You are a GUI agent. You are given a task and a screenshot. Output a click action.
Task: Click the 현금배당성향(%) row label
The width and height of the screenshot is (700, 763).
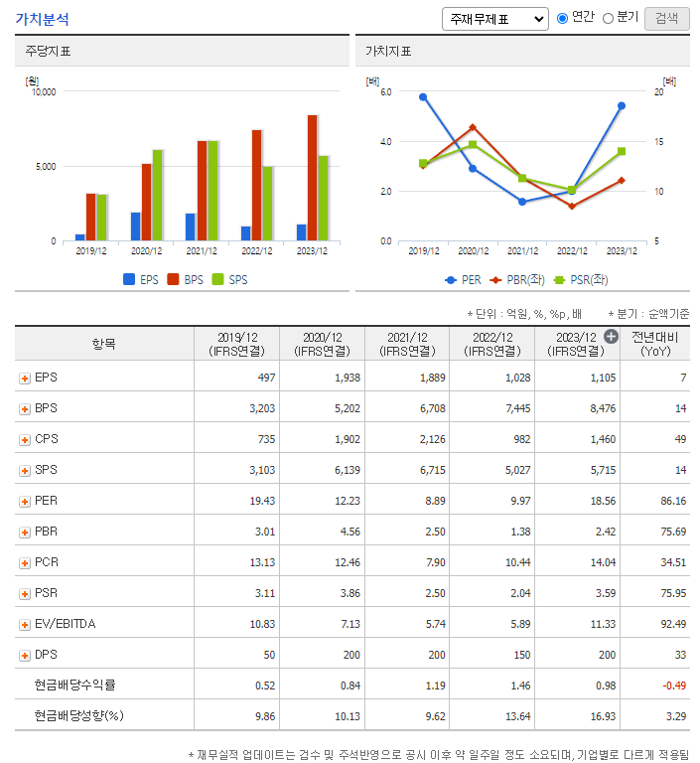[78, 715]
